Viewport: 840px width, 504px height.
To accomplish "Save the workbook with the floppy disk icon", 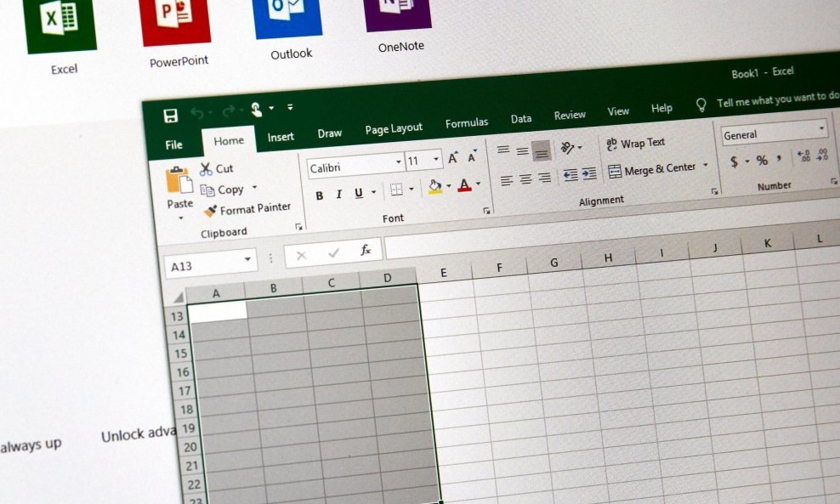I will (x=170, y=116).
